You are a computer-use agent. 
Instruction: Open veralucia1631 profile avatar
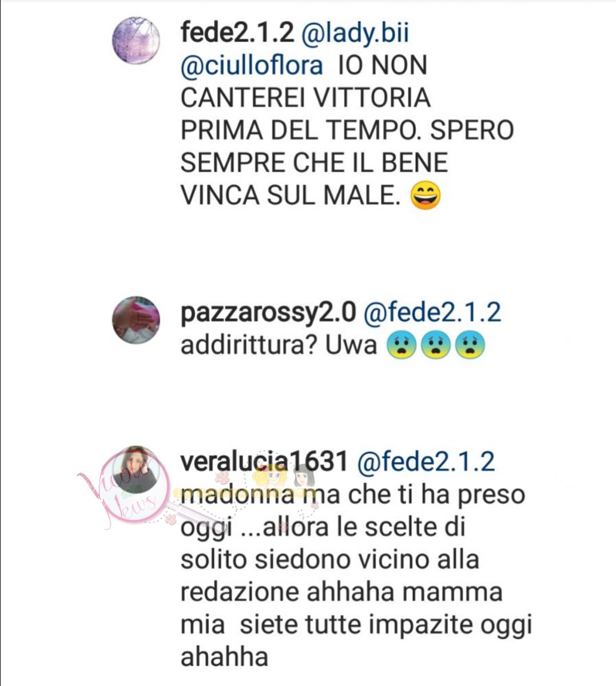coord(136,470)
